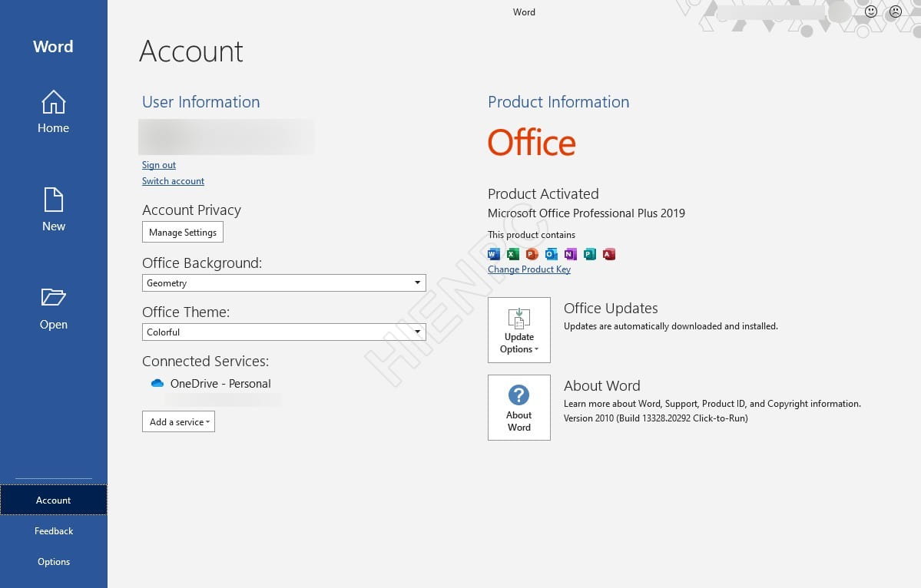Select the Account tab in sidebar

pos(54,500)
